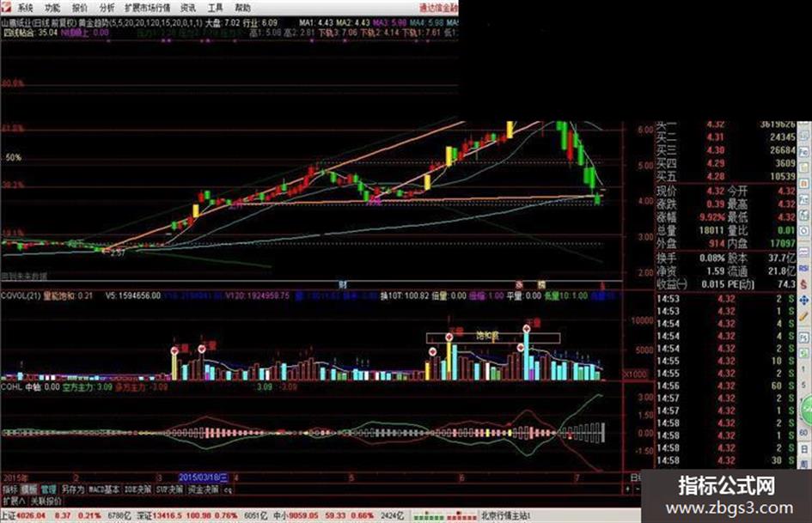Switch to BOE决策 template tab

[137, 490]
